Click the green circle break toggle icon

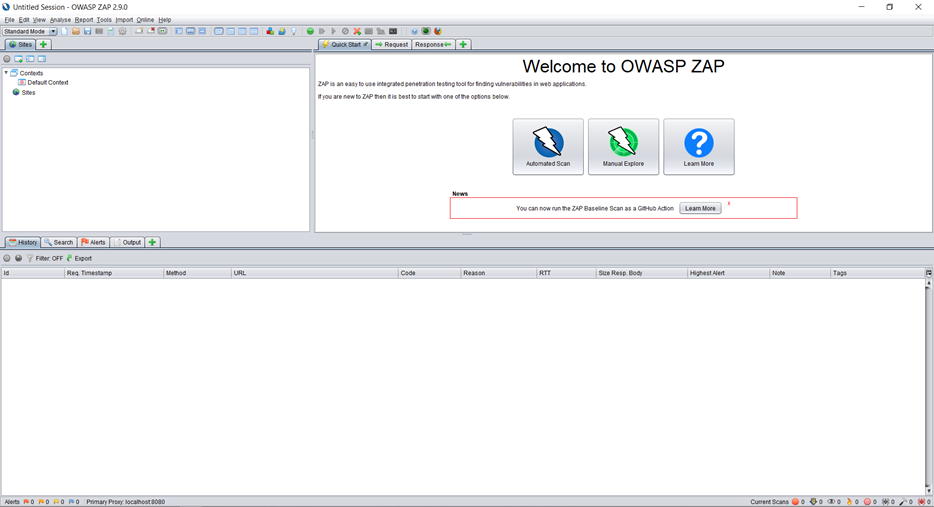point(310,31)
